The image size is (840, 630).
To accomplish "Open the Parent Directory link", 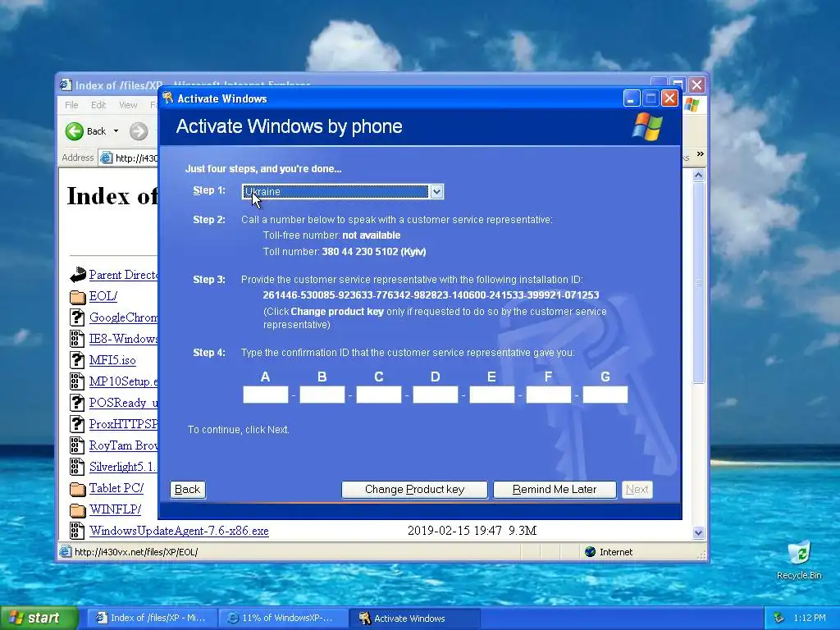I will tap(123, 275).
